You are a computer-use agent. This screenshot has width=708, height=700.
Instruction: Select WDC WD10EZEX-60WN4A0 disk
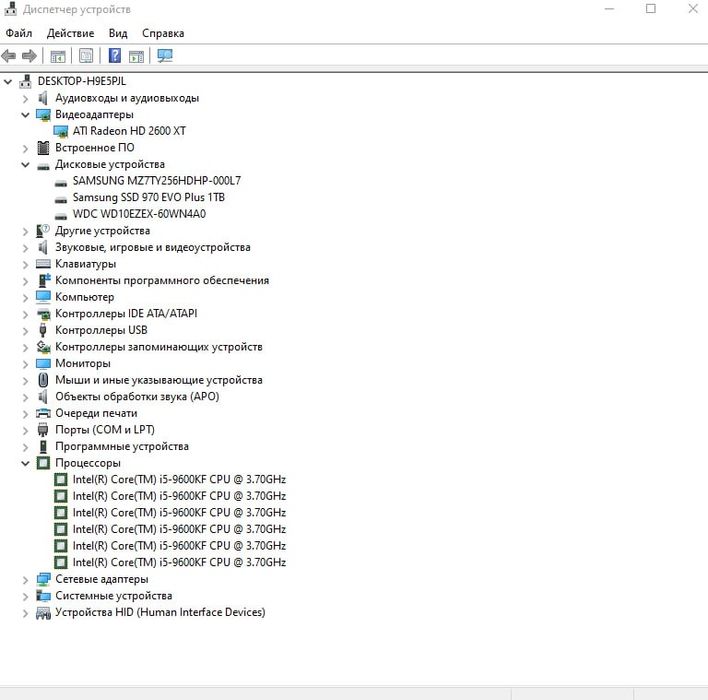[139, 214]
